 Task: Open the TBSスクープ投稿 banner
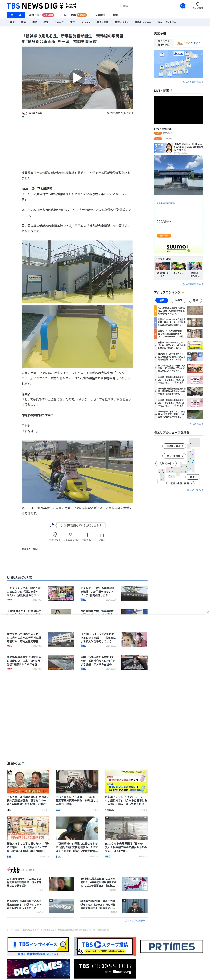coord(105,946)
